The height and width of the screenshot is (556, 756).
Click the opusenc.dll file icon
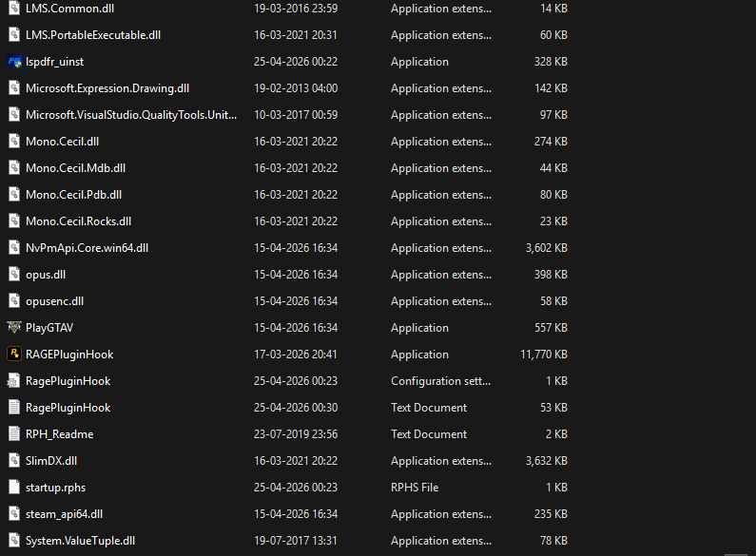pos(14,301)
